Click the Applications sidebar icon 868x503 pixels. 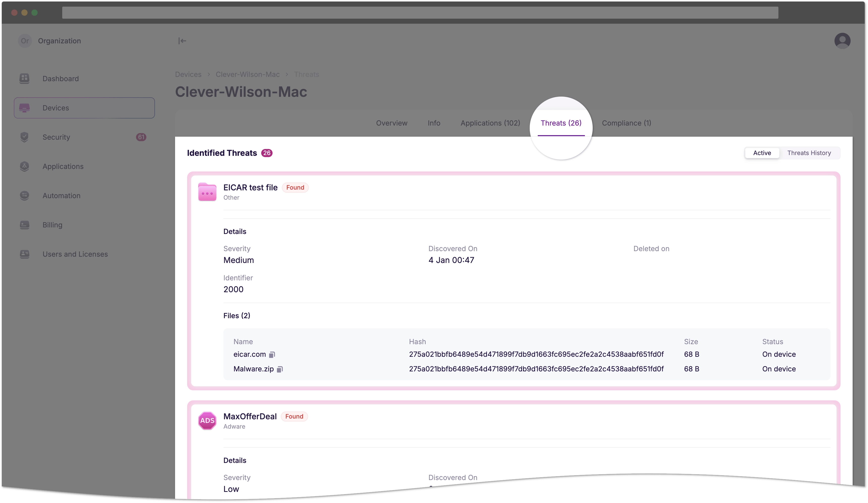[x=24, y=166]
